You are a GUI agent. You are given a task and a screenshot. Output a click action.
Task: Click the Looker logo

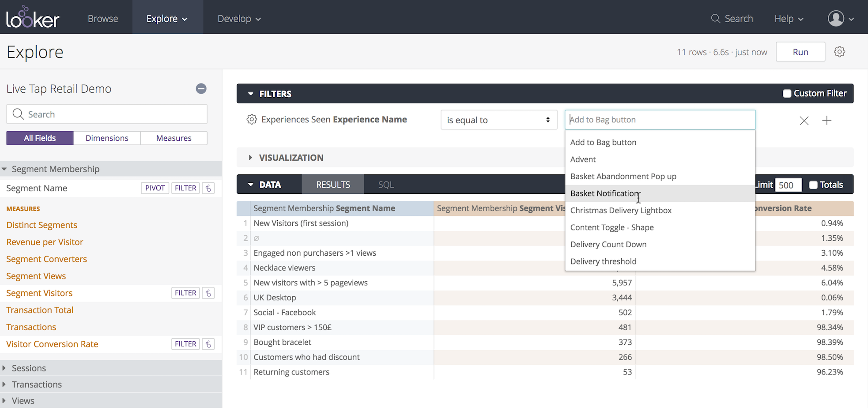(x=33, y=17)
